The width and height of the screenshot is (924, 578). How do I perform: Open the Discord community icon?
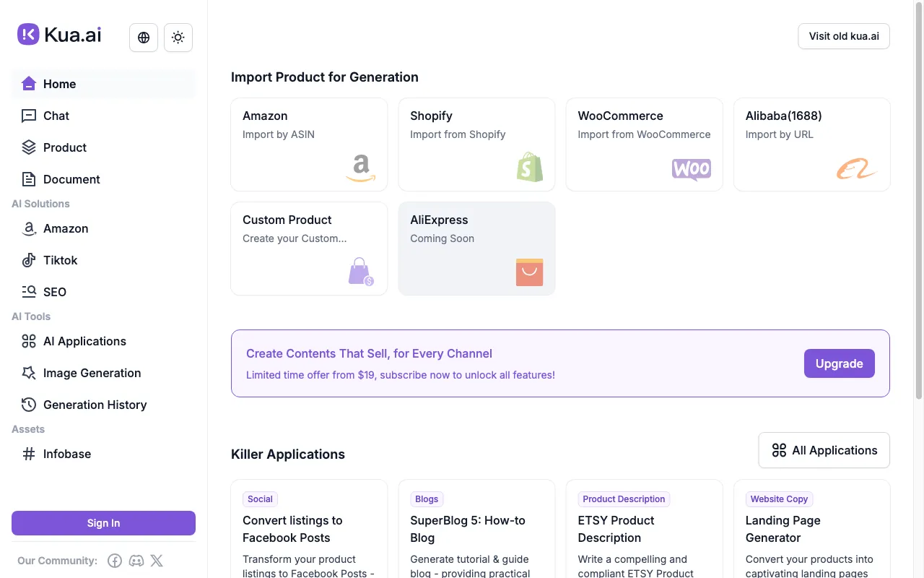point(136,561)
